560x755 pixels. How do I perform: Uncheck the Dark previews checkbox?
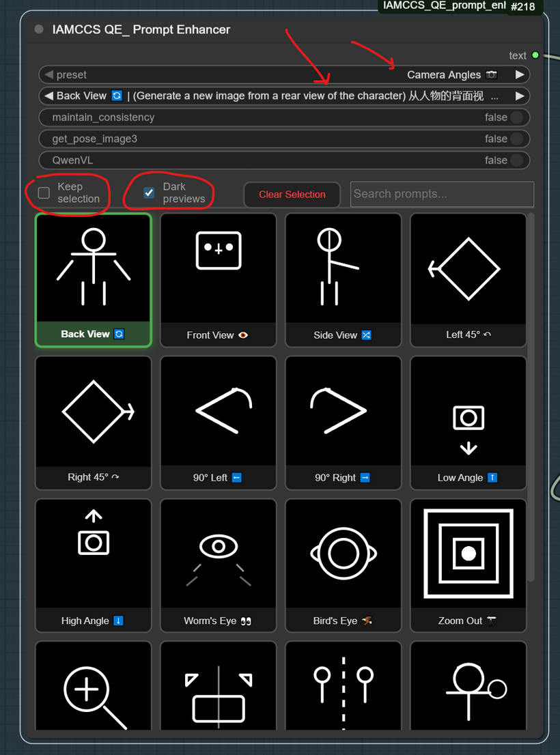pos(149,193)
